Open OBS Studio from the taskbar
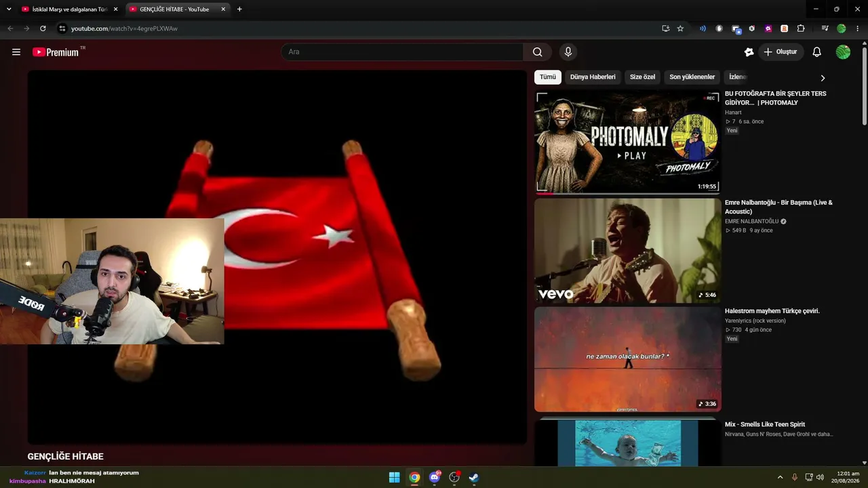This screenshot has height=488, width=868. 454,477
